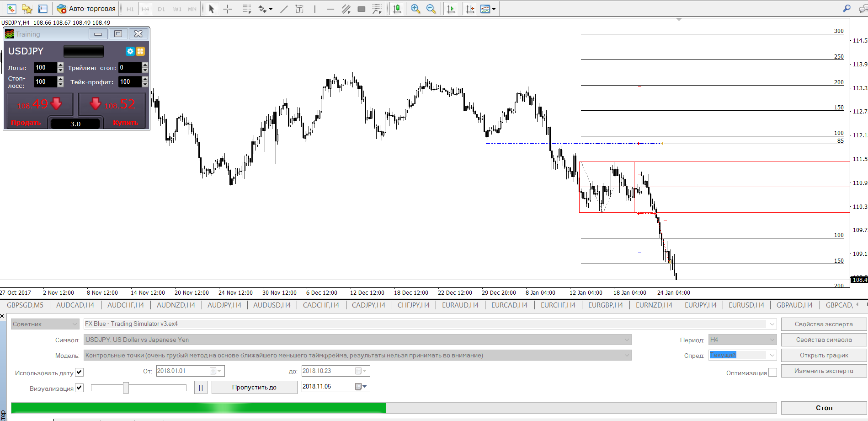
Task: Zoom out on the chart
Action: coord(431,9)
